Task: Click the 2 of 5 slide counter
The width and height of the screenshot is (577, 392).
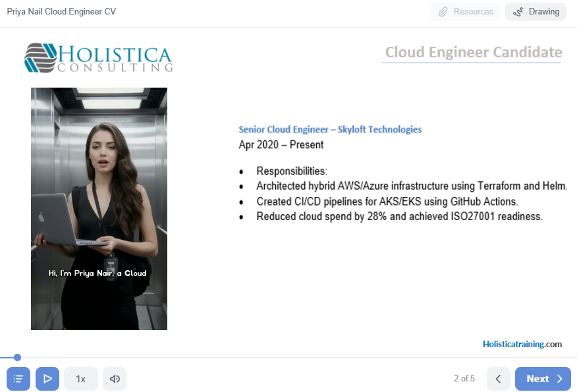Action: coord(464,378)
